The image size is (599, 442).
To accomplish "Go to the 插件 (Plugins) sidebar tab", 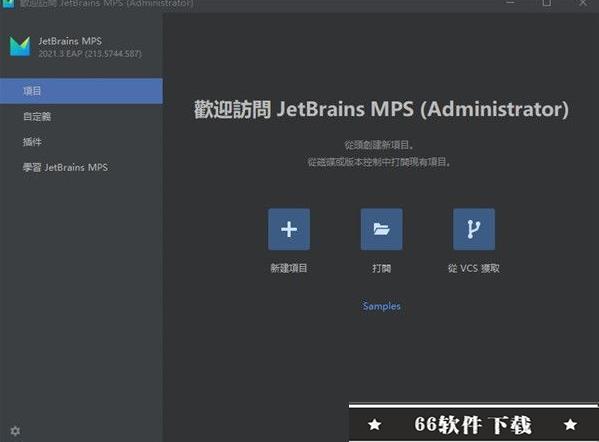I will coord(81,142).
